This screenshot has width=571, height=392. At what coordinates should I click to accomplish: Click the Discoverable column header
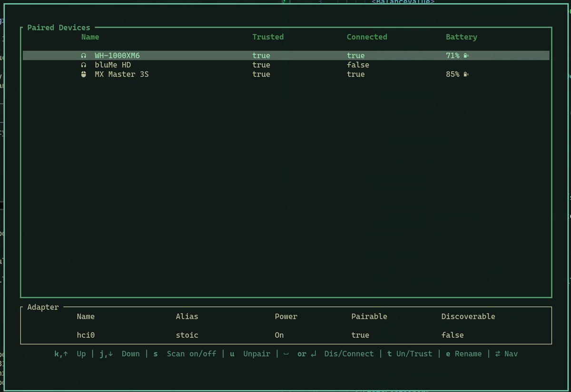click(x=468, y=316)
